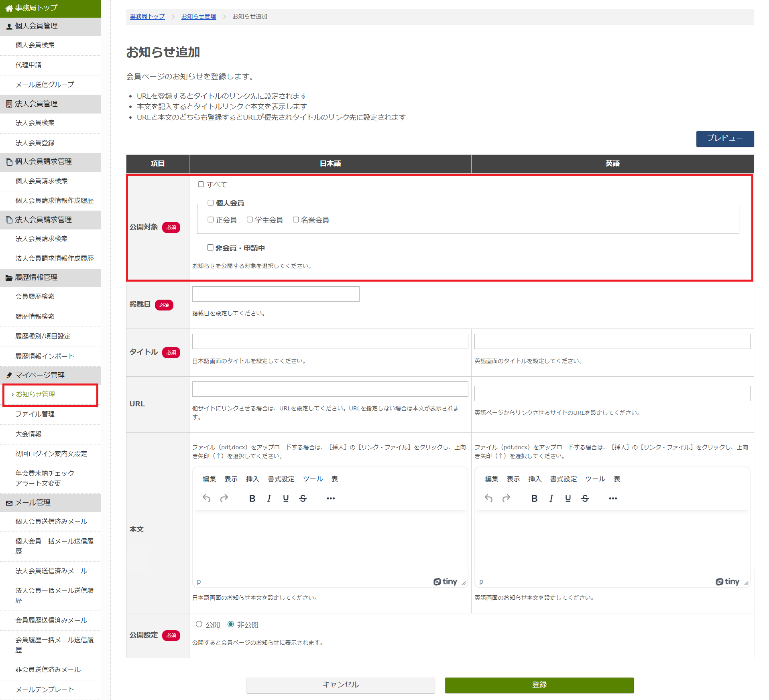Select the 公開 radio button

click(x=199, y=624)
